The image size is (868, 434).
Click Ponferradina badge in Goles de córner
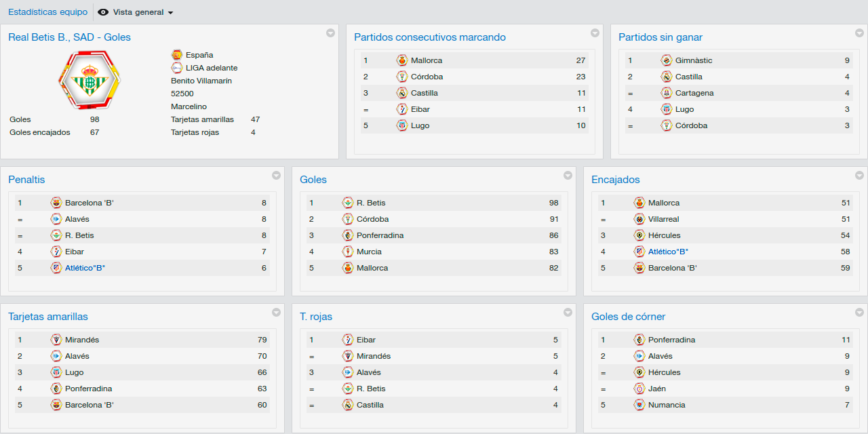click(639, 340)
